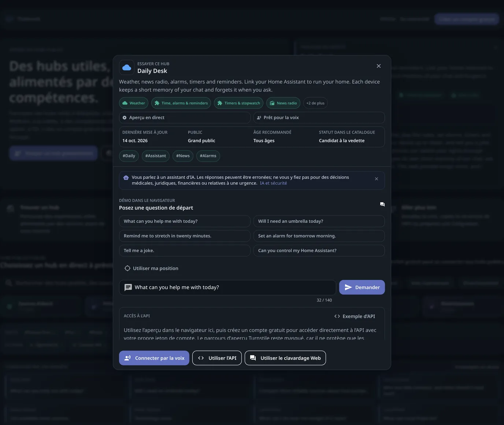The image size is (504, 425).
Task: Click the '14 oct. 2026' update date
Action: click(135, 141)
